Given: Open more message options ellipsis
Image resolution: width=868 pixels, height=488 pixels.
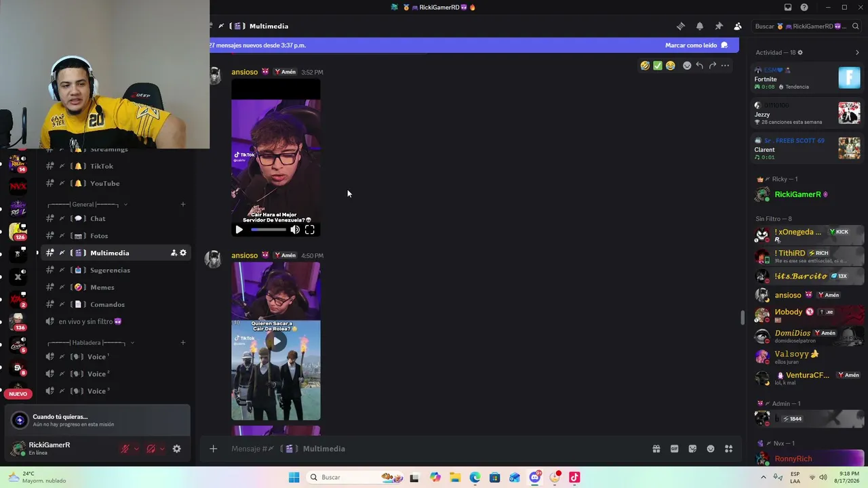Looking at the screenshot, I should point(726,66).
